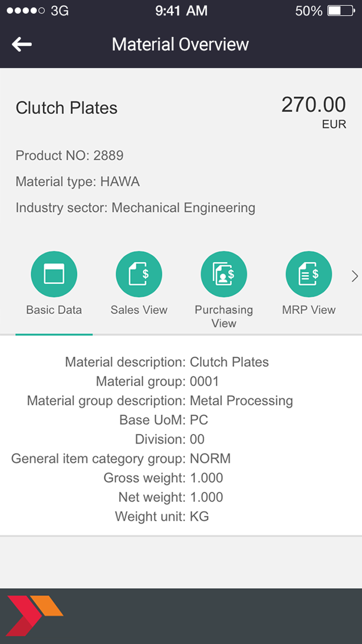Click the Material Overview title
The height and width of the screenshot is (644, 362).
click(x=180, y=45)
